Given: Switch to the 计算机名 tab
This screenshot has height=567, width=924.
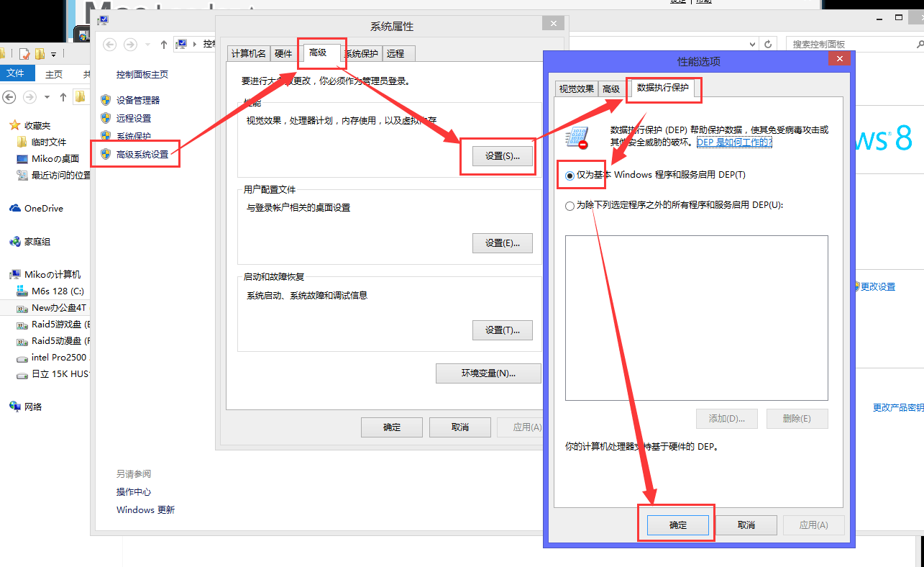Looking at the screenshot, I should click(249, 53).
